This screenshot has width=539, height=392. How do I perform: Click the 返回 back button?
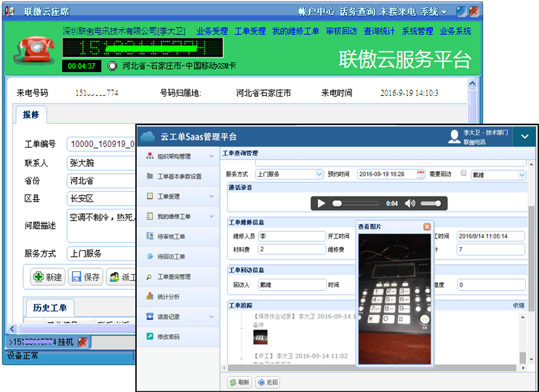click(267, 383)
